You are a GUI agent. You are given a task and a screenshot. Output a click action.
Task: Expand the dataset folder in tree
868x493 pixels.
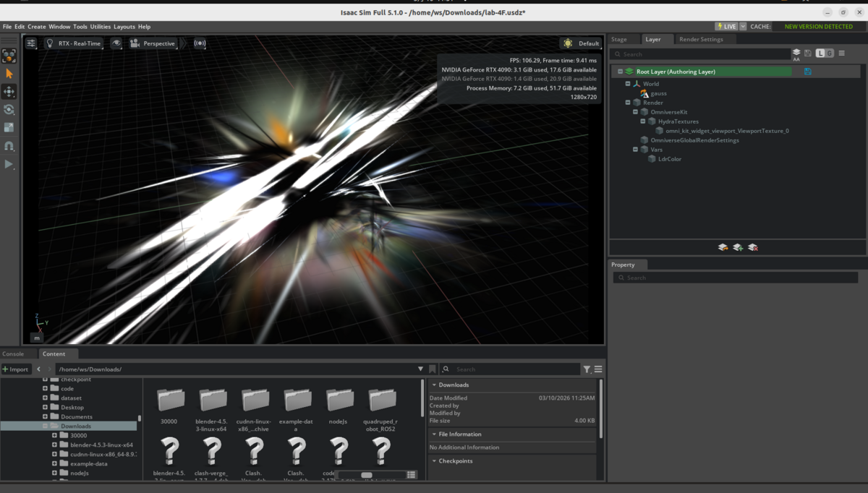click(x=45, y=398)
